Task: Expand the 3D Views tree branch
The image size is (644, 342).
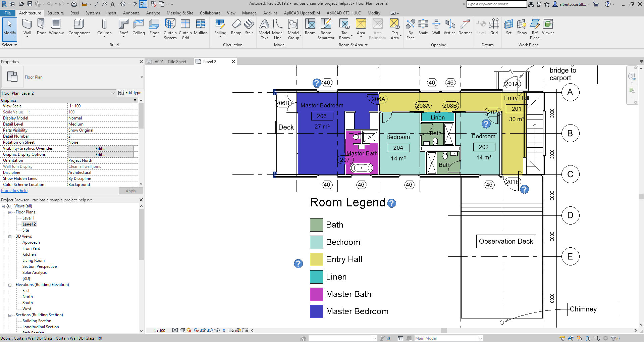Action: [x=10, y=236]
